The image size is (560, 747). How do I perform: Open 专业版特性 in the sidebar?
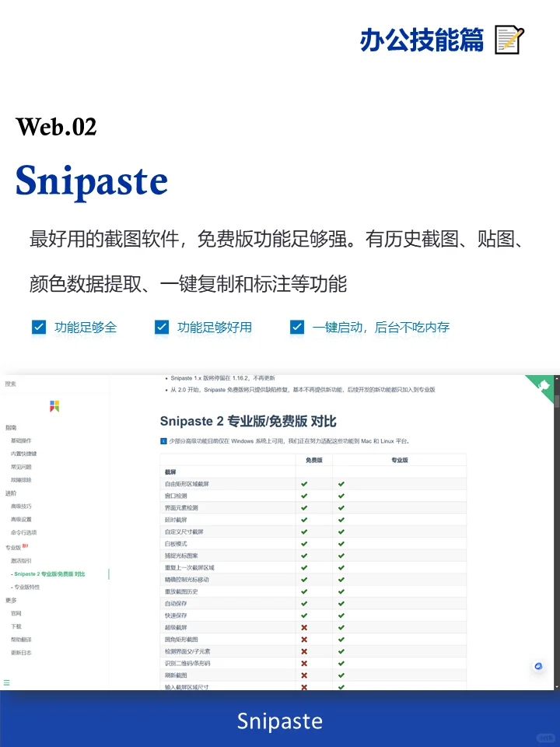[x=26, y=587]
